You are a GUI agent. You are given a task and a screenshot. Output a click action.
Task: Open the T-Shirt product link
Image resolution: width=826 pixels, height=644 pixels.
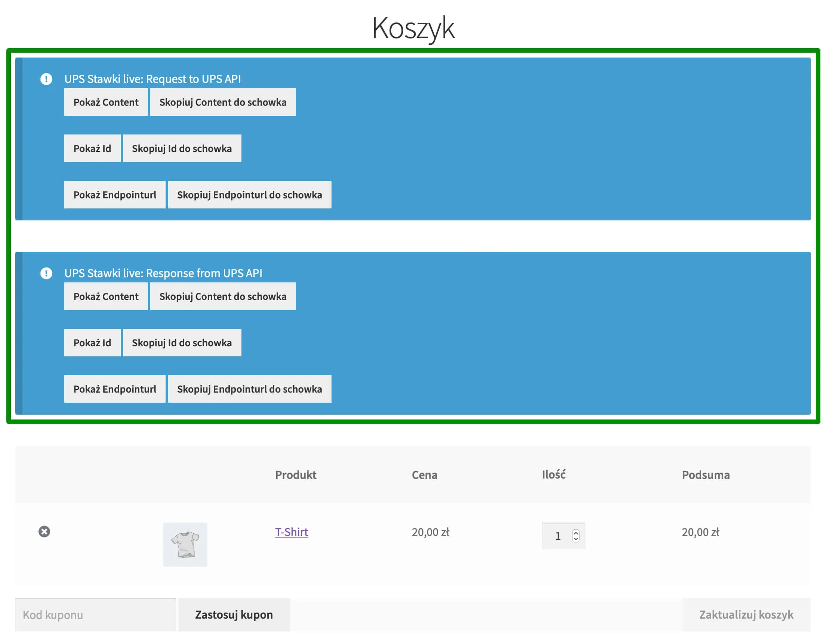point(292,532)
